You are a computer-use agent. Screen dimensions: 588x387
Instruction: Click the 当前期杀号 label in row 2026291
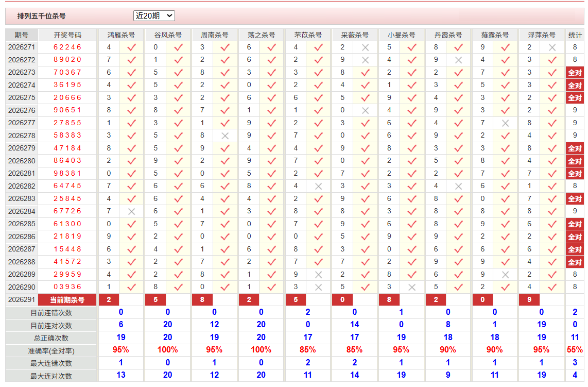(67, 299)
